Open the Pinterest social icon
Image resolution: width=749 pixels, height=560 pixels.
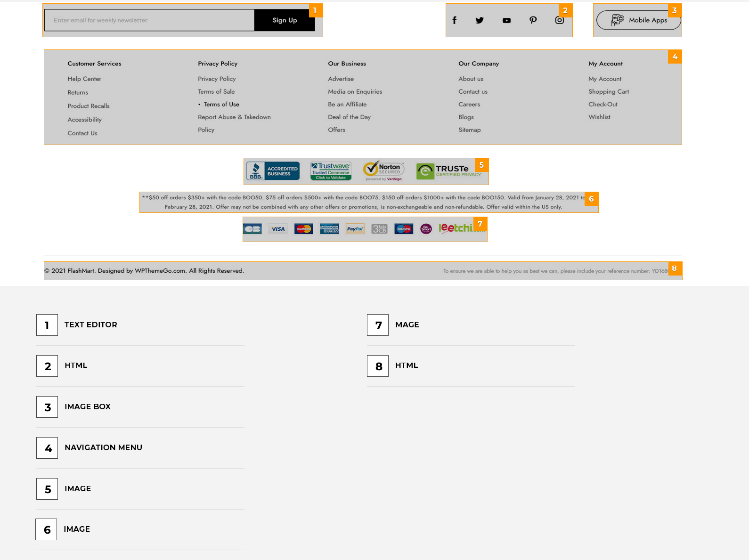click(533, 20)
